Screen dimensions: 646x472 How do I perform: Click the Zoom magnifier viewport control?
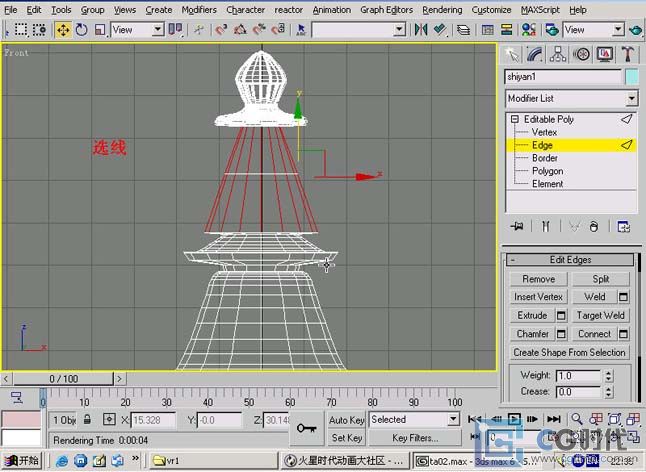pos(577,419)
